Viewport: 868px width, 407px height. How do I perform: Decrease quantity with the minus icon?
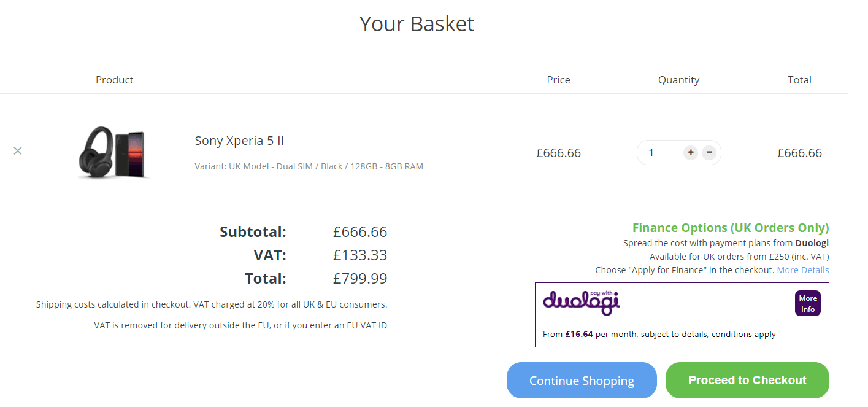pyautogui.click(x=709, y=152)
